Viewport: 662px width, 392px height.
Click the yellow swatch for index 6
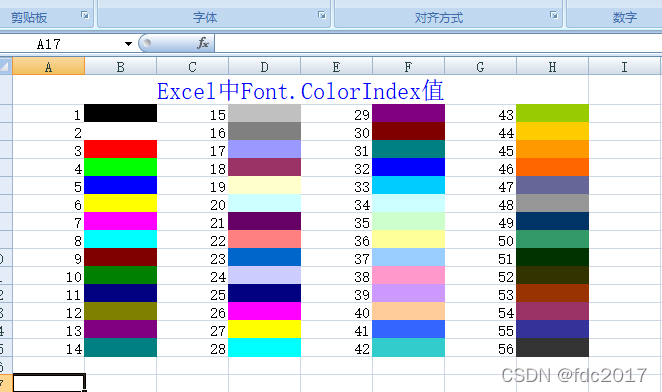coord(121,203)
